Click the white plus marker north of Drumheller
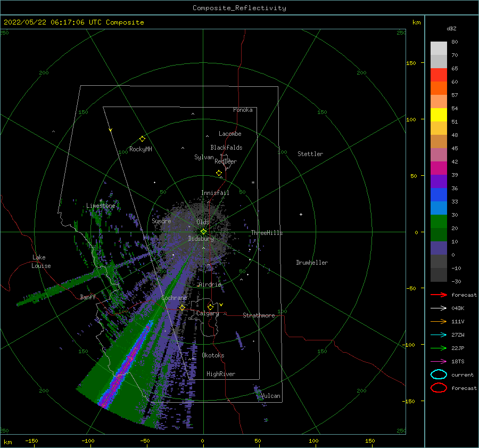Screen dimensions: 479x448 301,214
